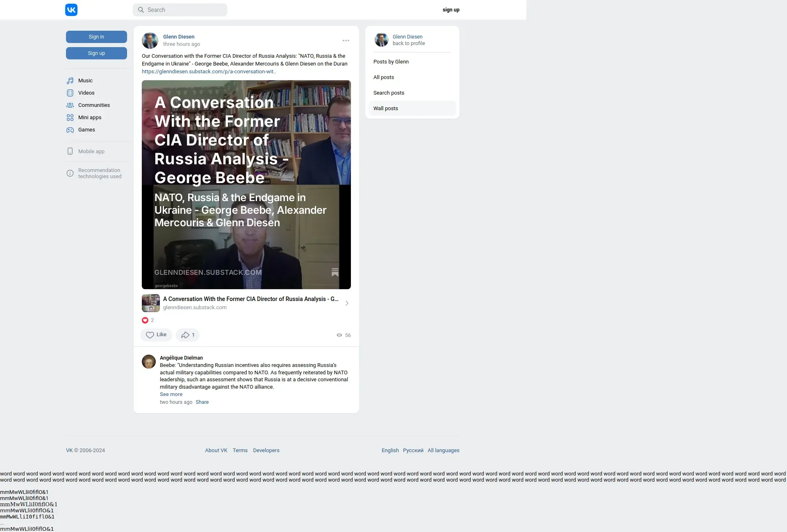The image size is (787, 532).
Task: Open Music section label
Action: point(85,81)
